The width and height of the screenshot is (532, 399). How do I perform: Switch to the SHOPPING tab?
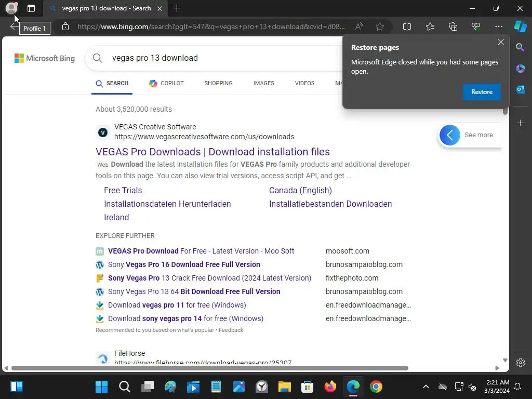point(219,84)
